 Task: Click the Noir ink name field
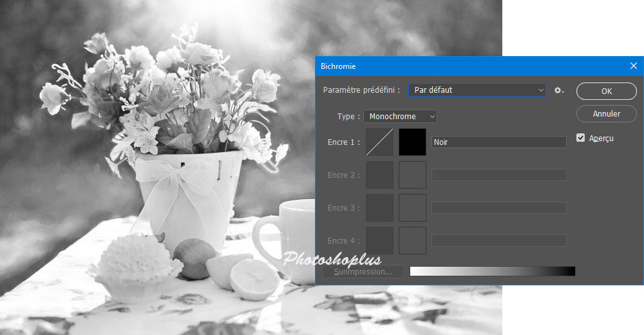498,142
